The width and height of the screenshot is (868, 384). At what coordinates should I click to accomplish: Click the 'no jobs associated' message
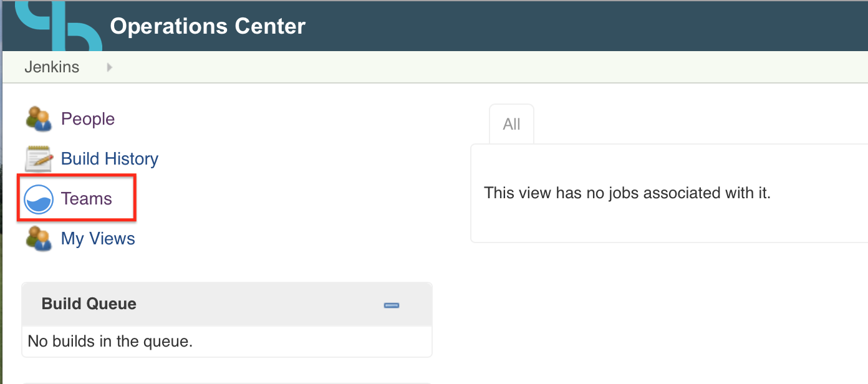click(x=627, y=193)
